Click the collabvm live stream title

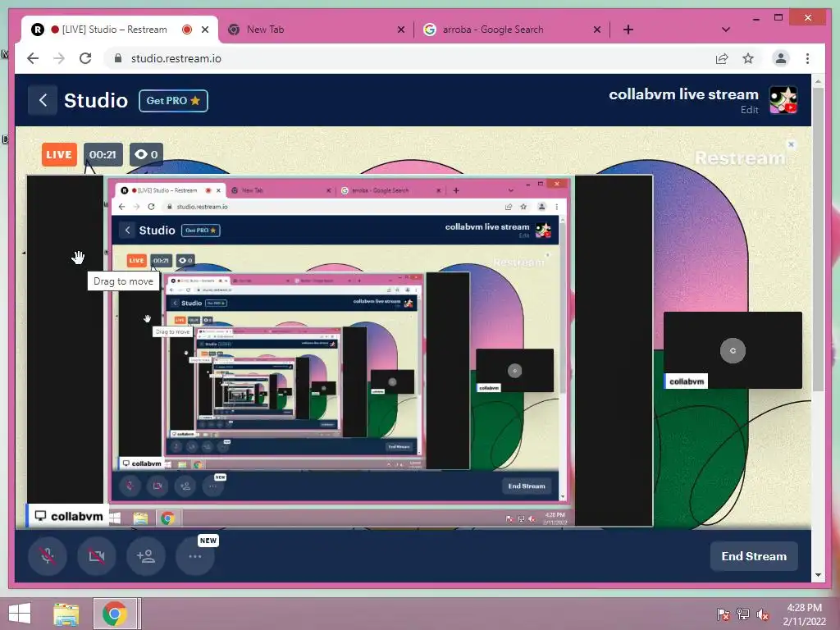(x=683, y=94)
